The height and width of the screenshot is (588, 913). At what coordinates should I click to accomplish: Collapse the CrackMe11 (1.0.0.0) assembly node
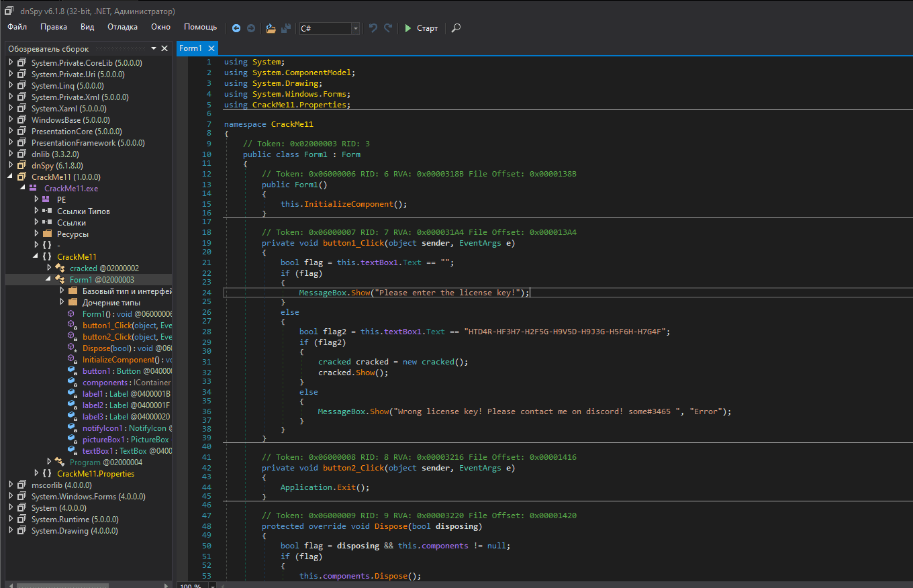(11, 177)
